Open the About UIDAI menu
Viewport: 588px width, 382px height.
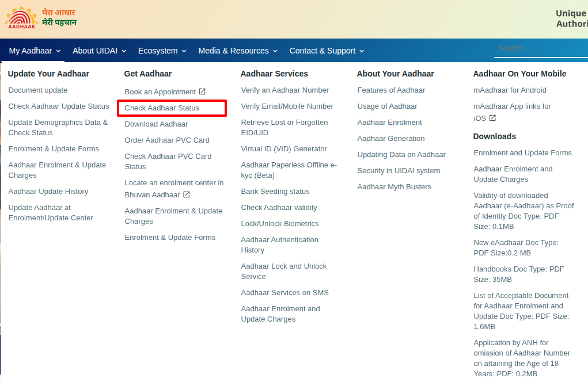coord(99,51)
